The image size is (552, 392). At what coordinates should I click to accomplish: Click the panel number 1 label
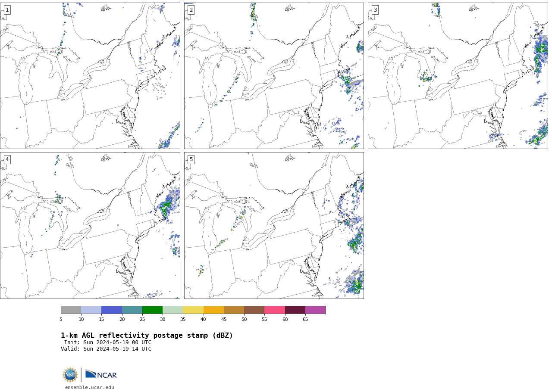click(x=7, y=10)
